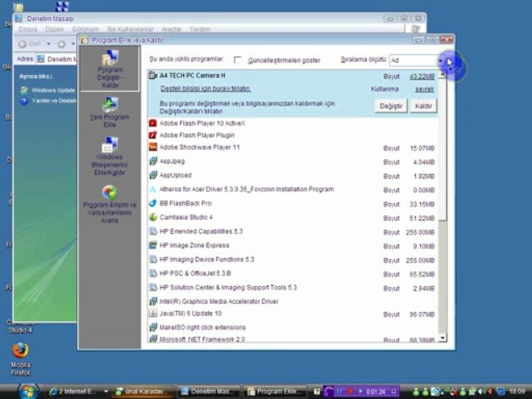532x399 pixels.
Task: Click the Adres bar field in Denetim Masası
Action: [58, 59]
